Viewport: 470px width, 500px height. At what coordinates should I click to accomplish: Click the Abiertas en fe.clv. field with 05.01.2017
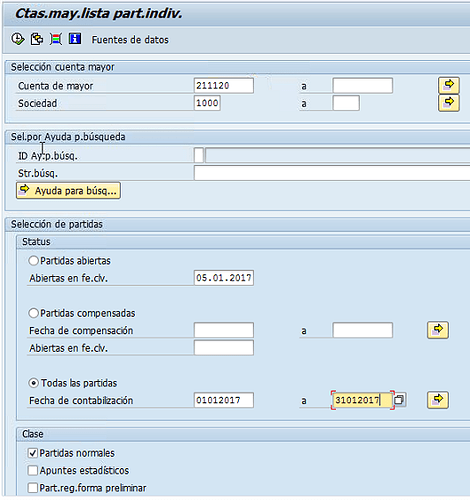[x=224, y=278]
